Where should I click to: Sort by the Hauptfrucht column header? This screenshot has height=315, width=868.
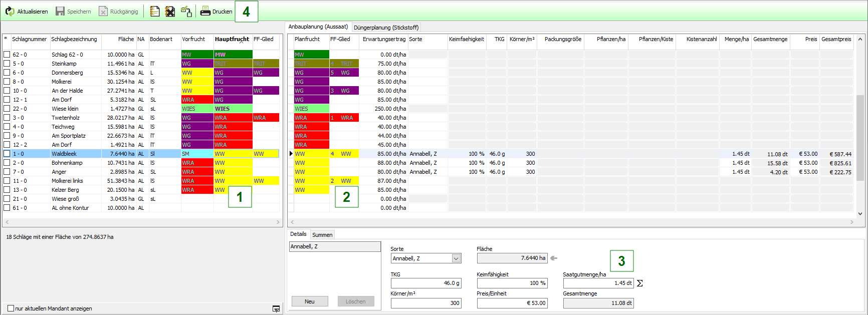[x=232, y=39]
